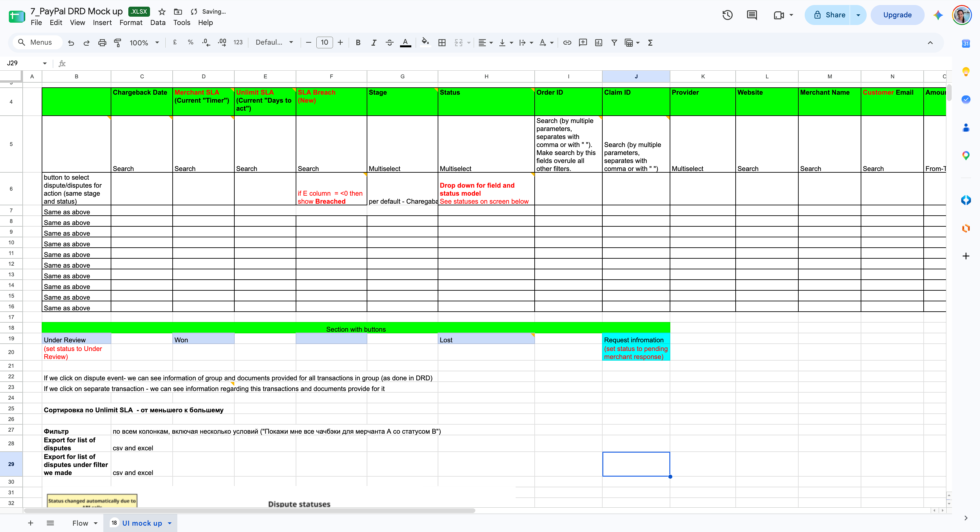Open UI mock up tab menu arrow
The image size is (980, 532).
tap(170, 523)
